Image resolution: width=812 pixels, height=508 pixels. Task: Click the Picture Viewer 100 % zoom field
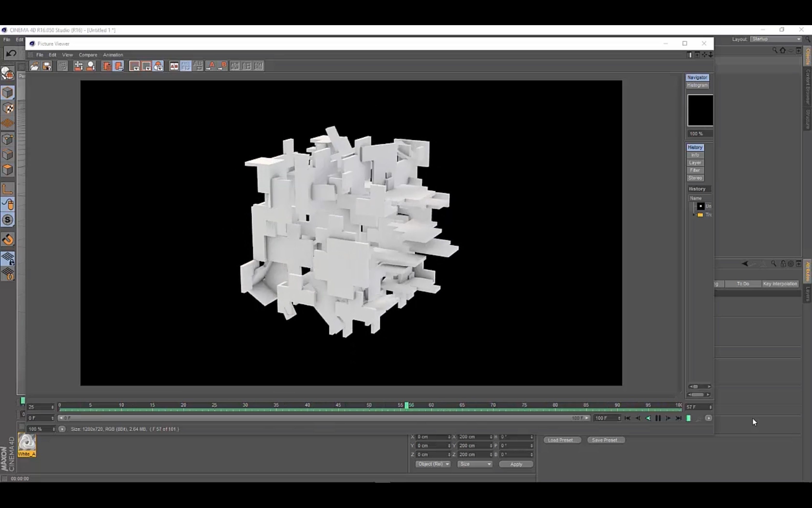pyautogui.click(x=41, y=429)
